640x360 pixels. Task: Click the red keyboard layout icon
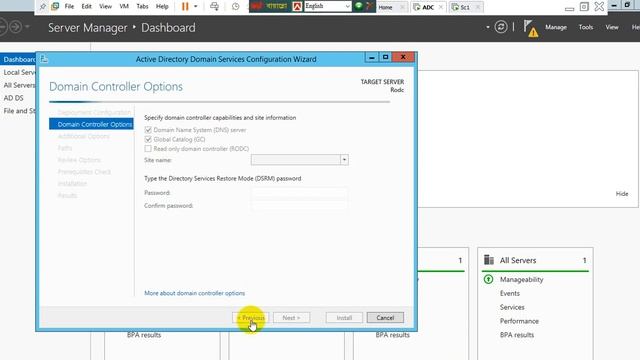pos(297,6)
